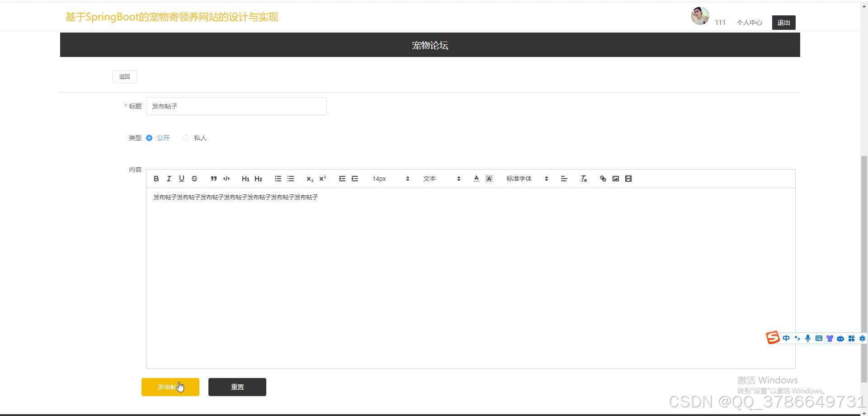The height and width of the screenshot is (416, 868).
Task: Open the text background color picker
Action: [489, 179]
